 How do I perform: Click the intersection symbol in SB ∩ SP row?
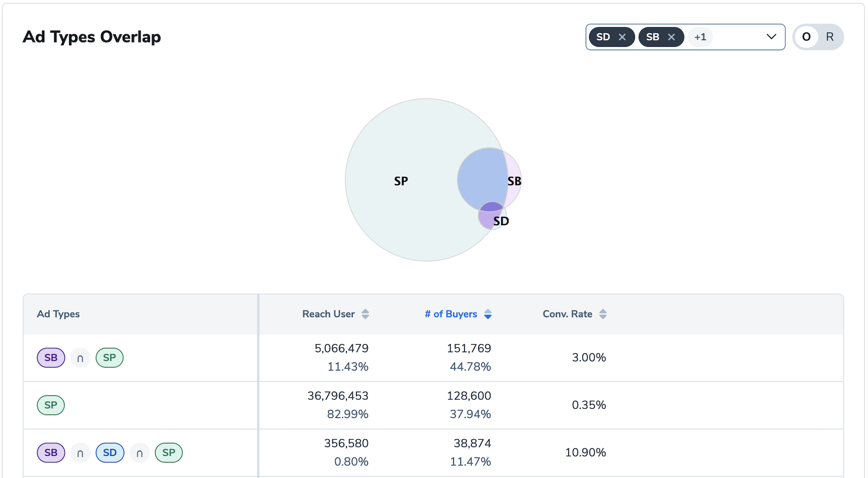click(80, 358)
